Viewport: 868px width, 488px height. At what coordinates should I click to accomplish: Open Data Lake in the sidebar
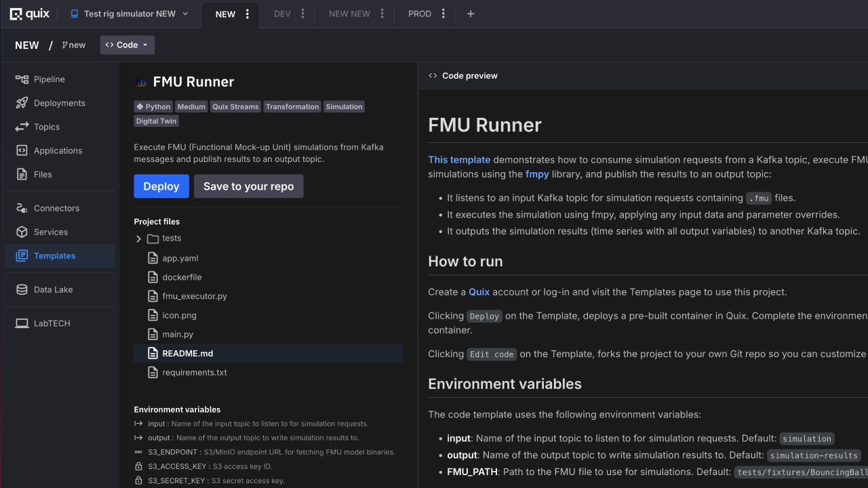pyautogui.click(x=53, y=289)
